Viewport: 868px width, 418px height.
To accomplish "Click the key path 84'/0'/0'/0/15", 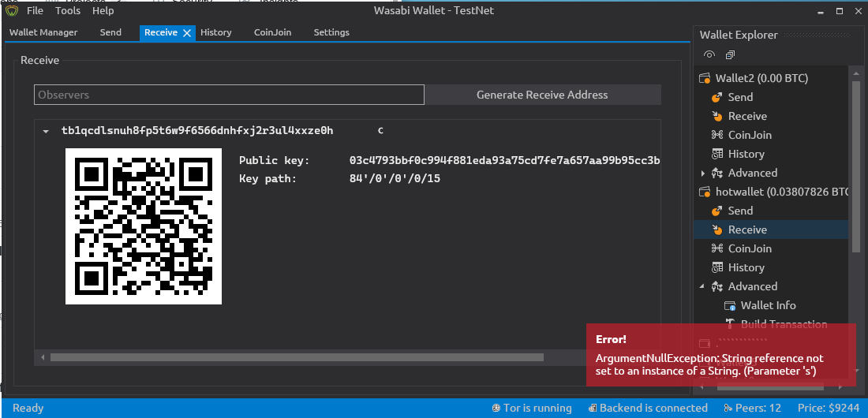I will click(x=395, y=179).
